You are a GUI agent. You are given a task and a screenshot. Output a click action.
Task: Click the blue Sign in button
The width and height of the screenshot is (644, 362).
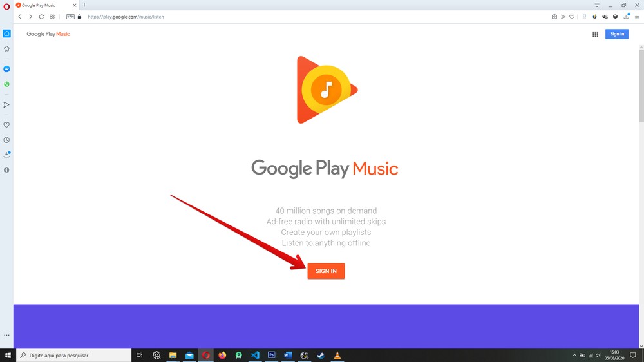[617, 34]
